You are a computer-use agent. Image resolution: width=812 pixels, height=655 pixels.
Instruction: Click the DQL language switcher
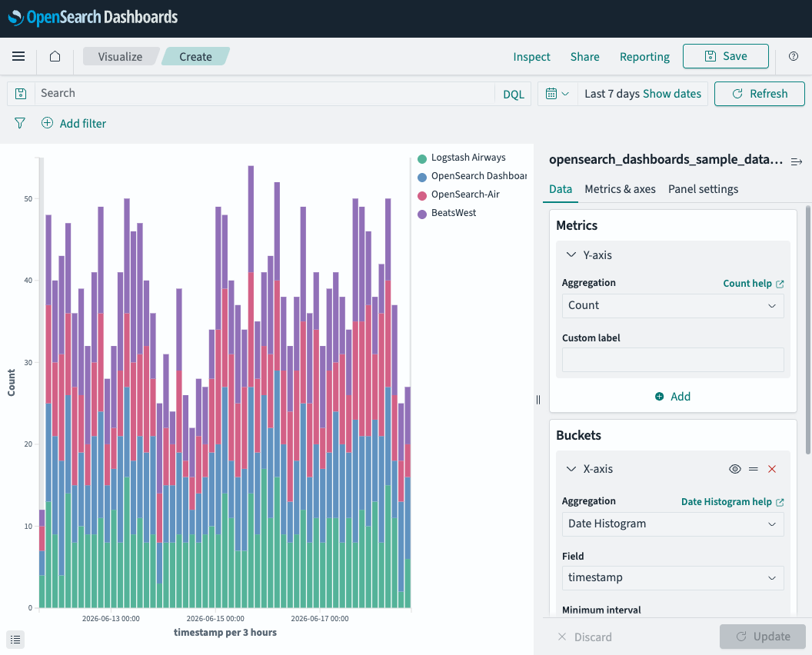click(513, 95)
